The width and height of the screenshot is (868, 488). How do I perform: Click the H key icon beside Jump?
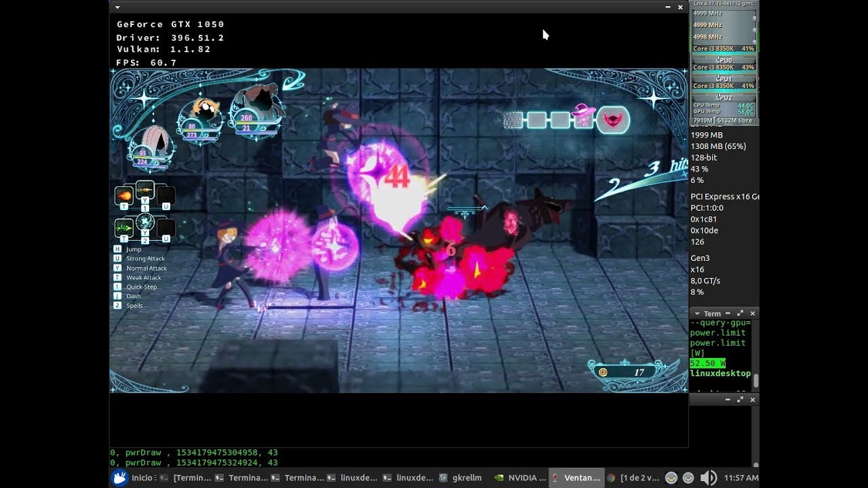click(x=117, y=249)
